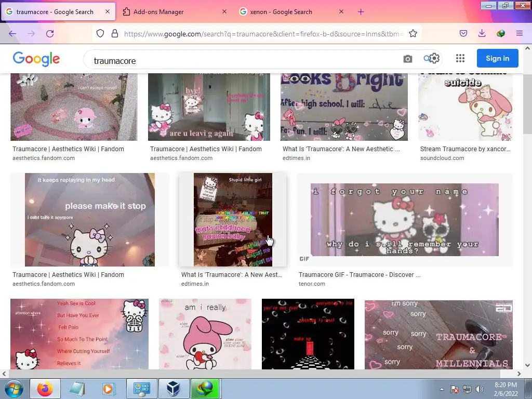This screenshot has height=399, width=532.
Task: Search by image using the camera icon
Action: 408,59
